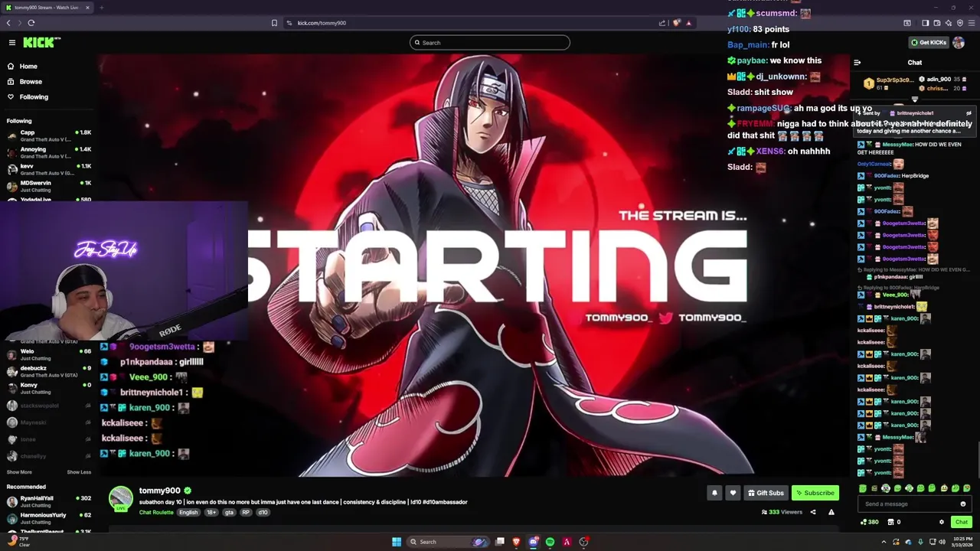Click the bookmark icon in address bar
This screenshot has width=980, height=551.
tap(274, 23)
